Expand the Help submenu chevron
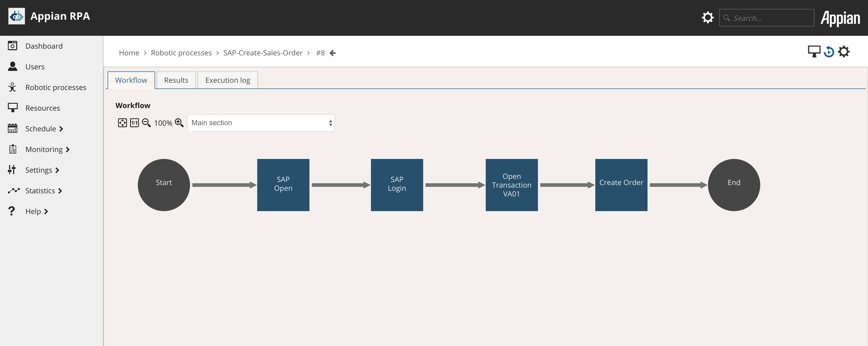The height and width of the screenshot is (346, 868). tap(46, 212)
